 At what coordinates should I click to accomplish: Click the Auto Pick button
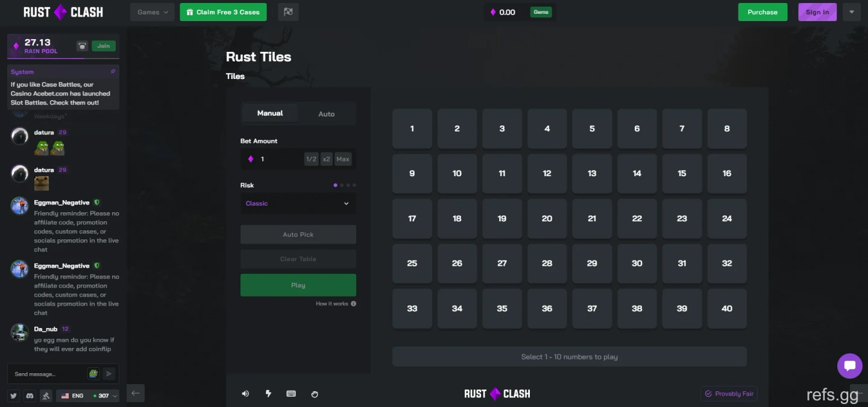(x=298, y=235)
